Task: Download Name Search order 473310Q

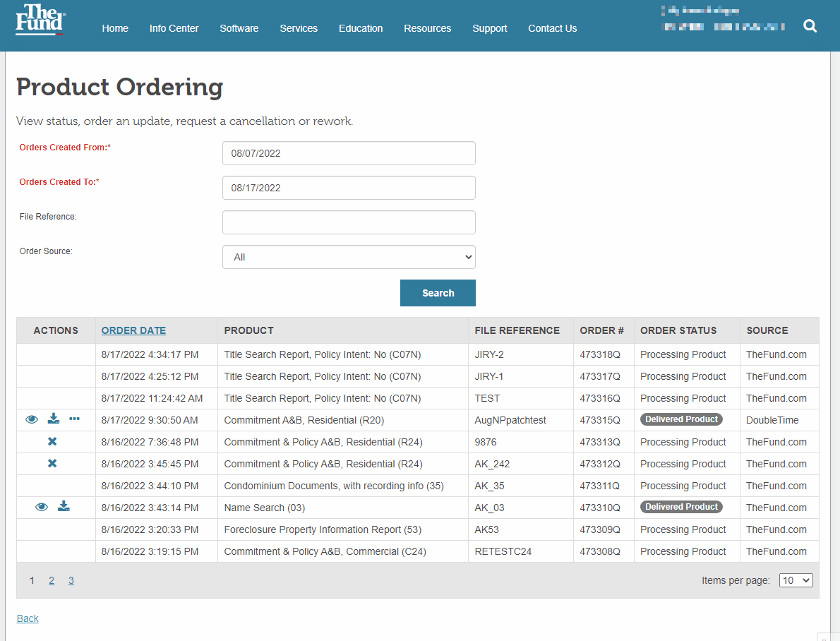Action: click(64, 507)
